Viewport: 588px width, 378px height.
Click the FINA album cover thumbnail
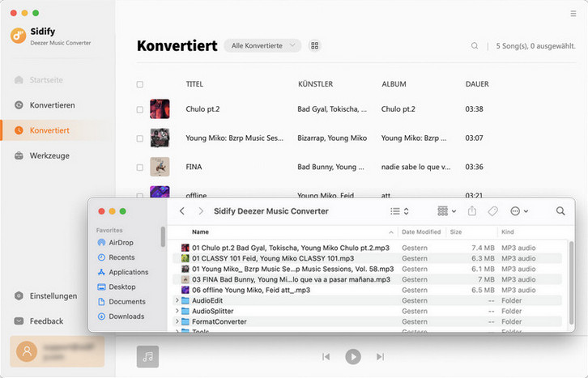point(160,167)
